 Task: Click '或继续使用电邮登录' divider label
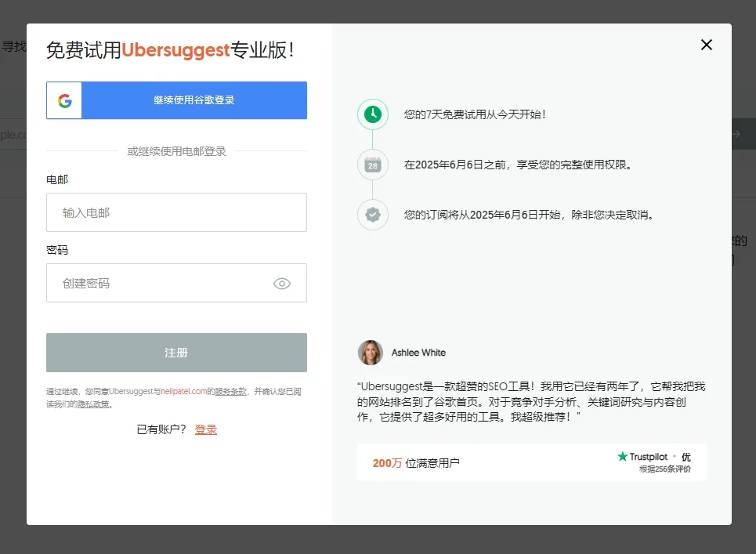176,151
